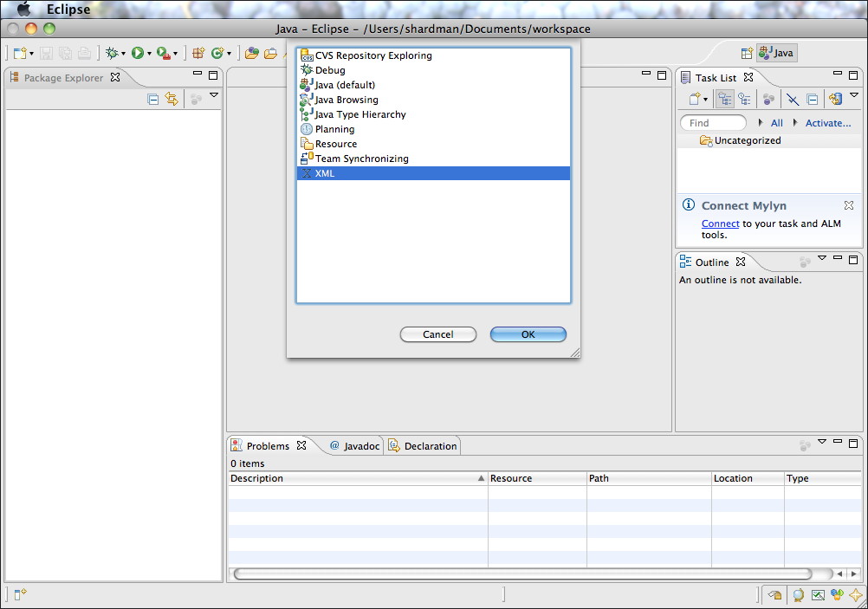This screenshot has width=868, height=609.
Task: Click the Problems horizontal scrollbar
Action: tap(522, 573)
